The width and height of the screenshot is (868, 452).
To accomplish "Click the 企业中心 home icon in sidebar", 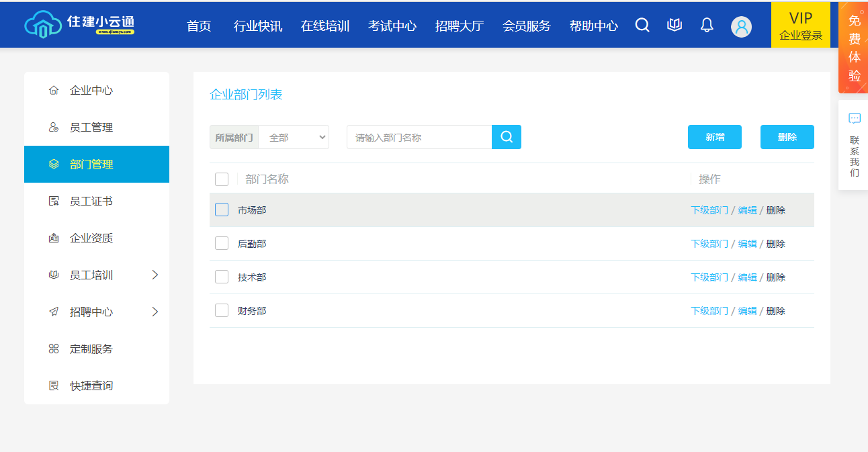I will pyautogui.click(x=54, y=91).
